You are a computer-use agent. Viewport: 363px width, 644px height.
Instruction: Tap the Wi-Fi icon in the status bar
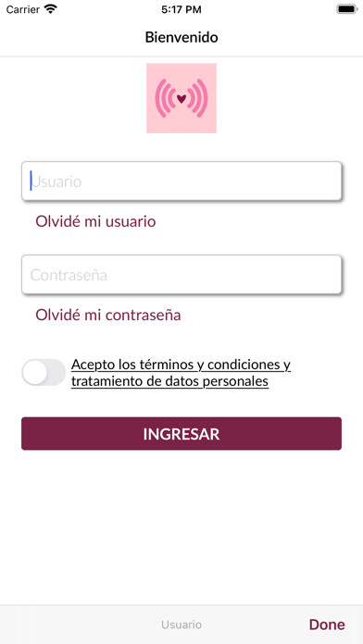51,9
